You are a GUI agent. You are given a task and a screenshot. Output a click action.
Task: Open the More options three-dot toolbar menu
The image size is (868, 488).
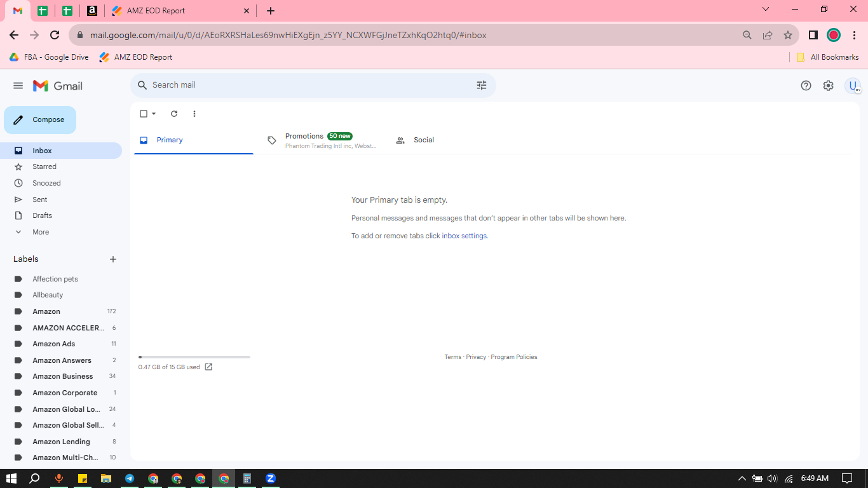194,114
